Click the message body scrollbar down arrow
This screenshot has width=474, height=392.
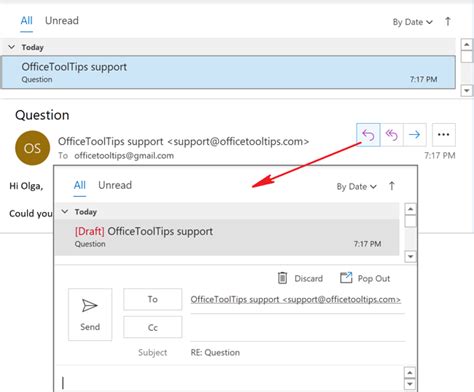410,384
